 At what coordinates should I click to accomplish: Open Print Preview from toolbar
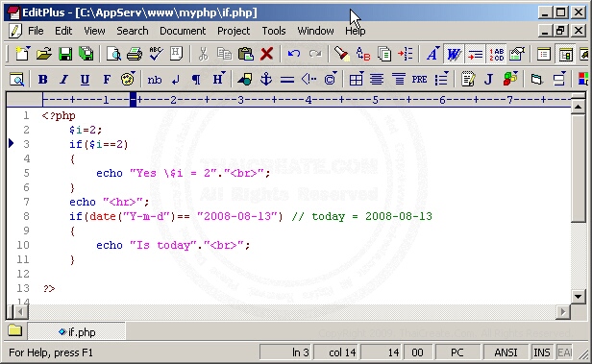(113, 54)
